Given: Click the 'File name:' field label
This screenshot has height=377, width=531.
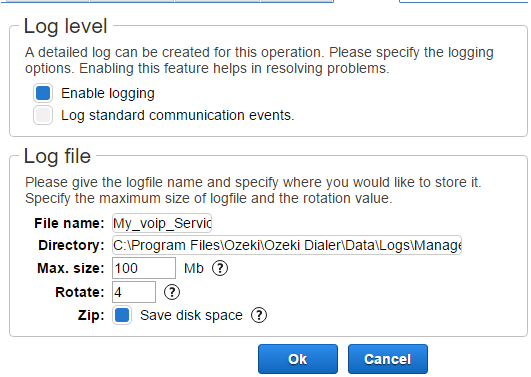Looking at the screenshot, I should click(x=69, y=223).
